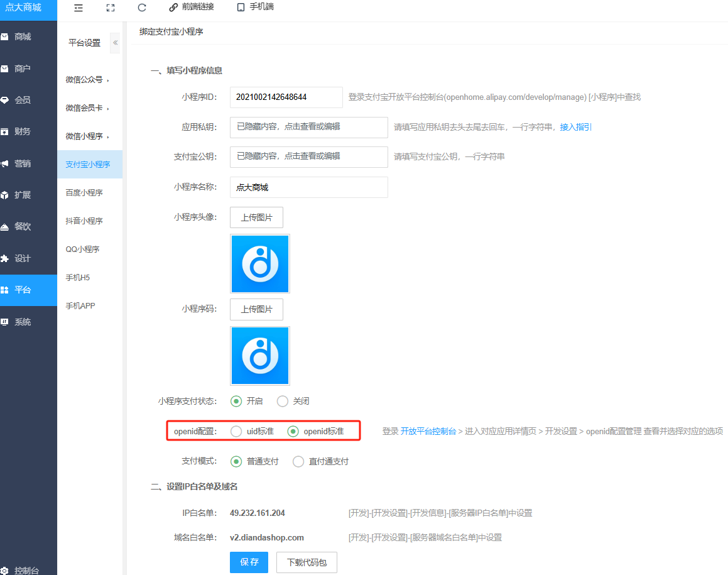
Task: Click the 绑定支付宝小程序 page title
Action: (171, 31)
